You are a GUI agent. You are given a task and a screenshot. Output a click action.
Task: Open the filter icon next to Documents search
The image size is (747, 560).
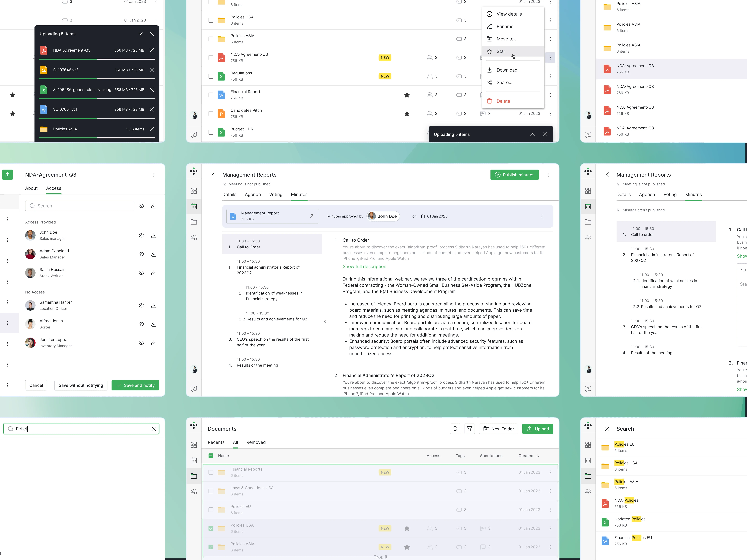(x=470, y=429)
